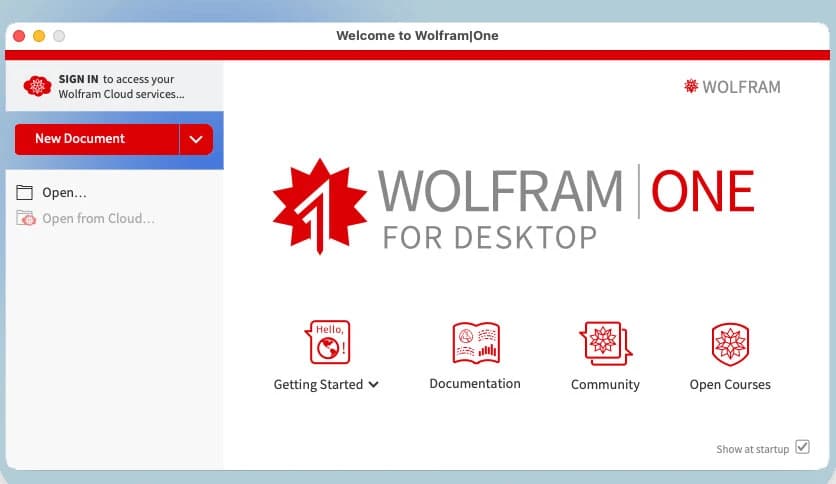
Task: Expand the New Document dropdown arrow
Action: click(x=196, y=139)
